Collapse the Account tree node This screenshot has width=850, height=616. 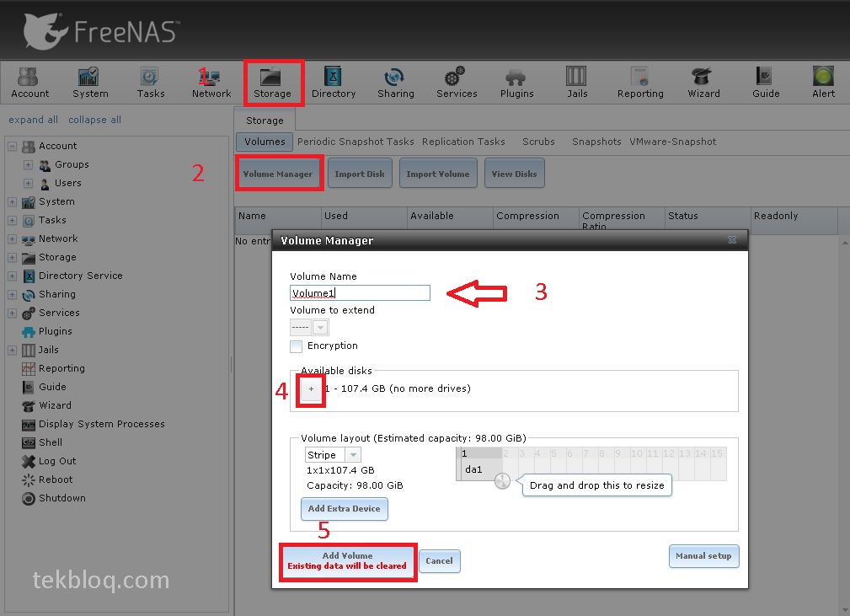coord(12,146)
